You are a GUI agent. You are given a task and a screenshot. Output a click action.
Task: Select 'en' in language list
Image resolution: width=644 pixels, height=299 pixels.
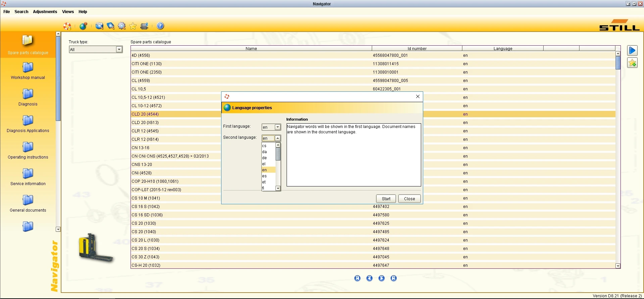click(x=268, y=170)
